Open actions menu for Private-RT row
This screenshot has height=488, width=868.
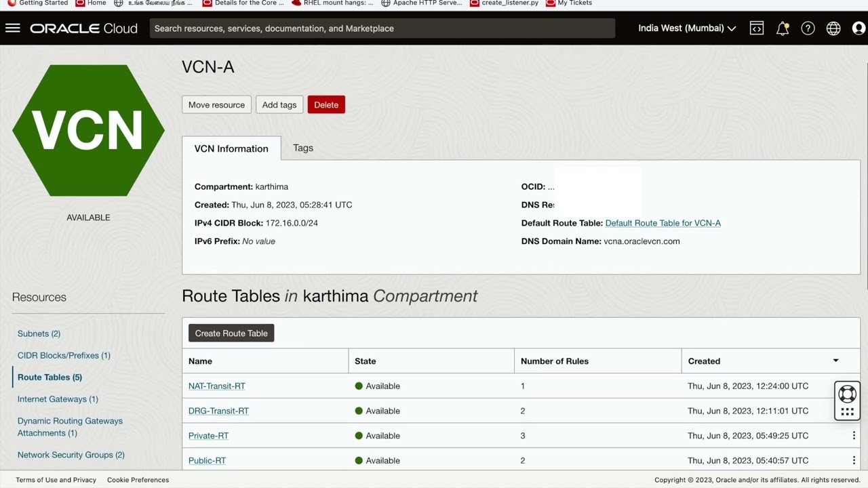[854, 436]
